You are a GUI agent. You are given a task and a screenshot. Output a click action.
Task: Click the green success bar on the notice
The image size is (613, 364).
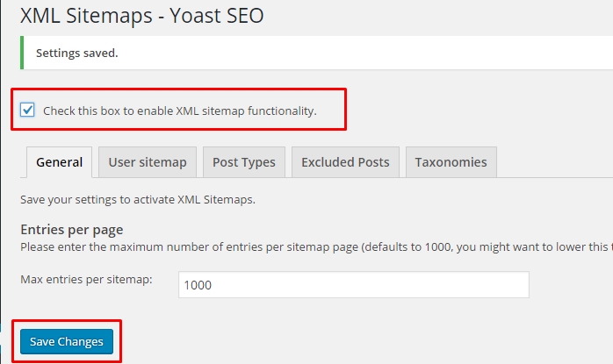(x=22, y=53)
